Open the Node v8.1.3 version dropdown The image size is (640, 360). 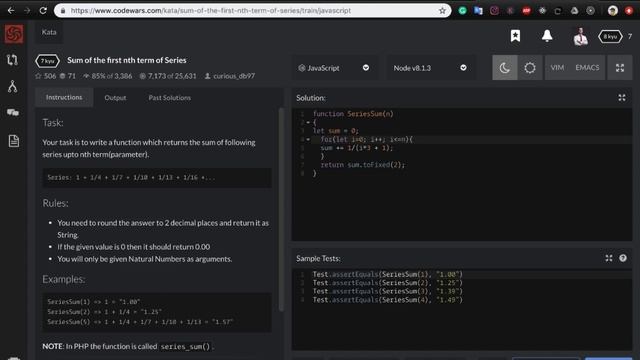click(430, 68)
